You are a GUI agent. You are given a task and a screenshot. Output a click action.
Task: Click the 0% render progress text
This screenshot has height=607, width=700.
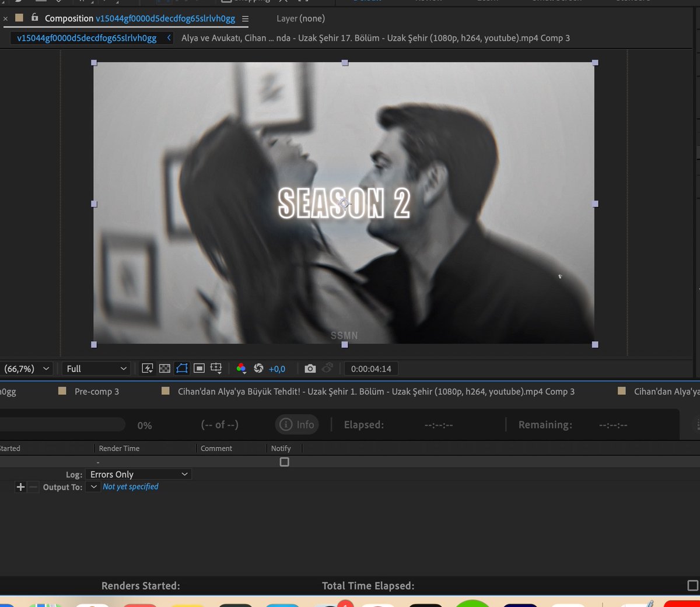coord(145,425)
